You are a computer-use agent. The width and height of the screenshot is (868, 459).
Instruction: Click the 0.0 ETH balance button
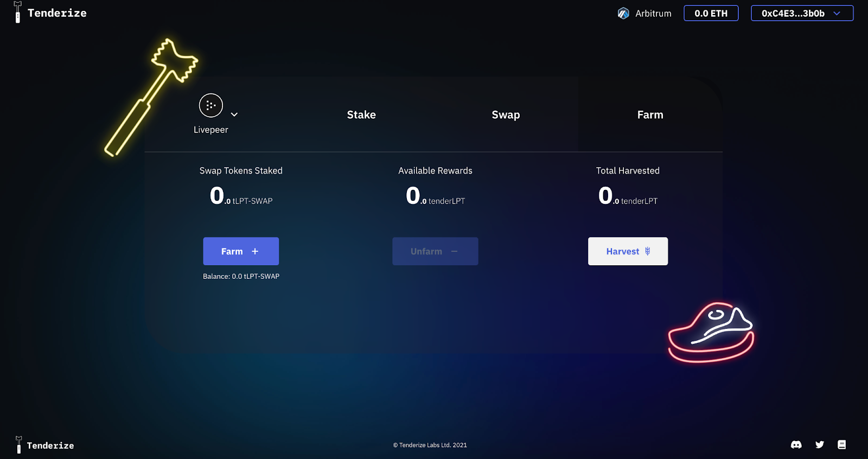pyautogui.click(x=711, y=14)
